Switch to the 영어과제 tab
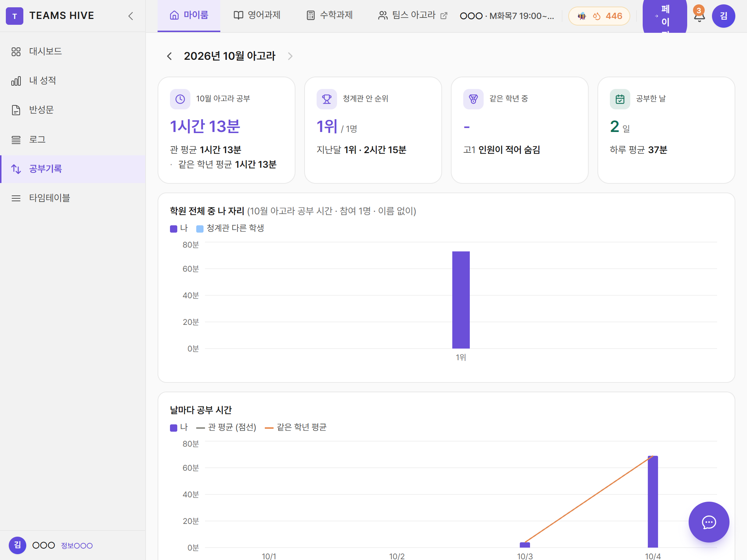Viewport: 747px width, 560px height. pyautogui.click(x=257, y=15)
